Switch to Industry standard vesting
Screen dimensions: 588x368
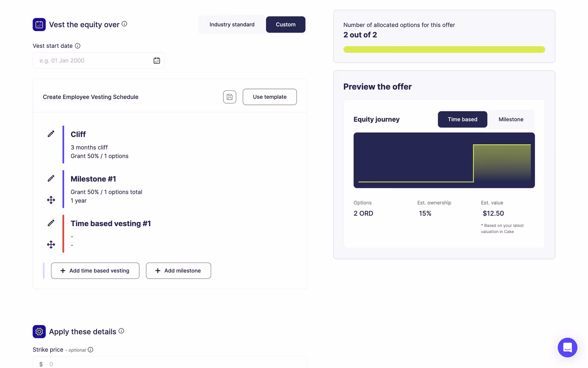click(x=232, y=25)
